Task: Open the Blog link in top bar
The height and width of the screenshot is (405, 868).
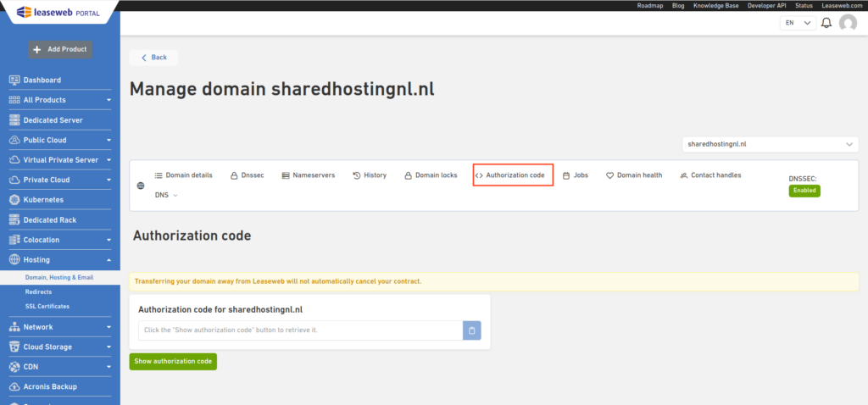Action: 678,6
